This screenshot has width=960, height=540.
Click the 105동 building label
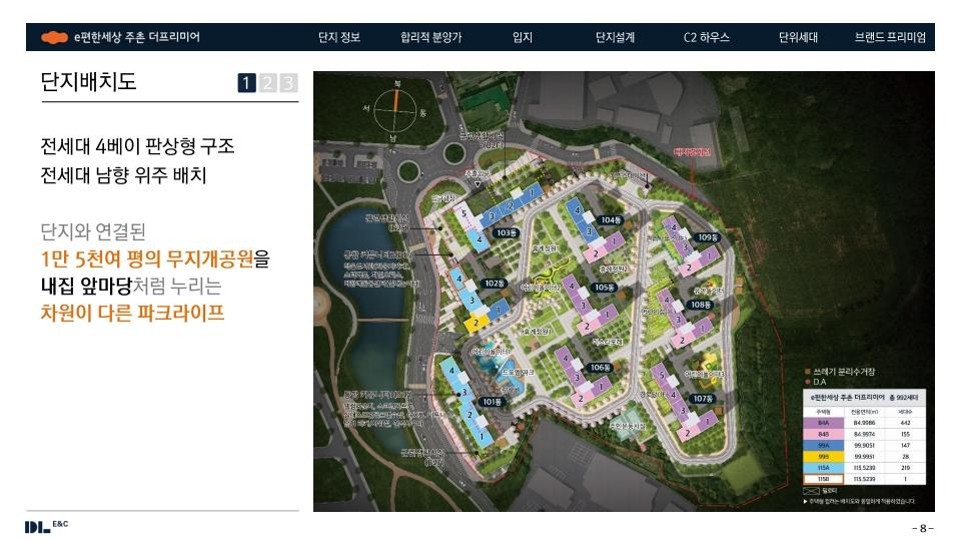point(604,287)
